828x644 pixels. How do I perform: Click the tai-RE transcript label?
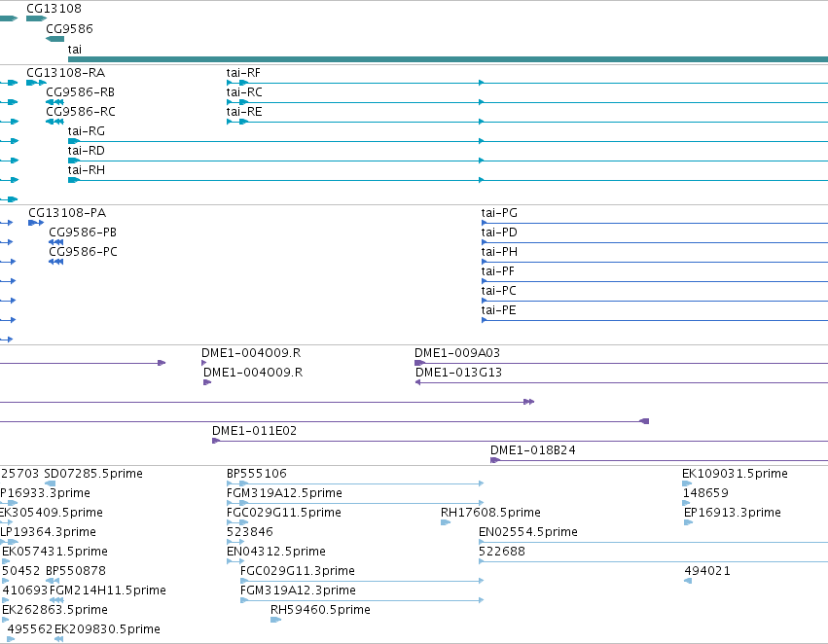pyautogui.click(x=244, y=111)
